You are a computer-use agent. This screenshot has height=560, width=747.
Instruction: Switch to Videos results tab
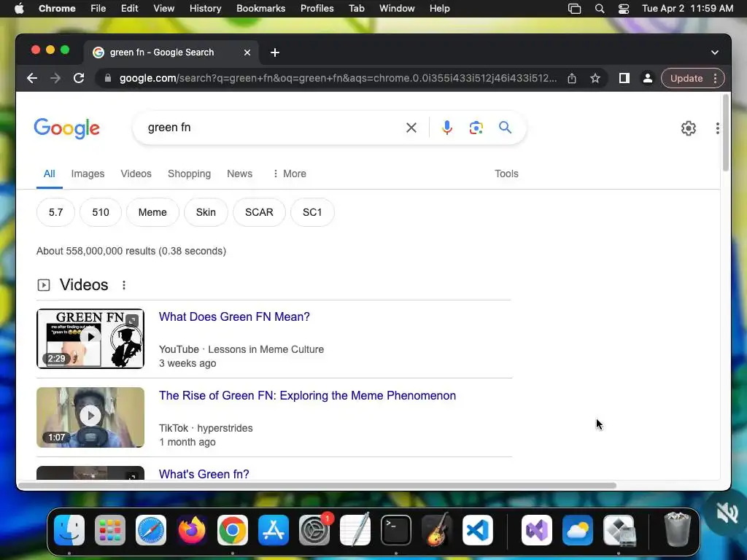136,174
